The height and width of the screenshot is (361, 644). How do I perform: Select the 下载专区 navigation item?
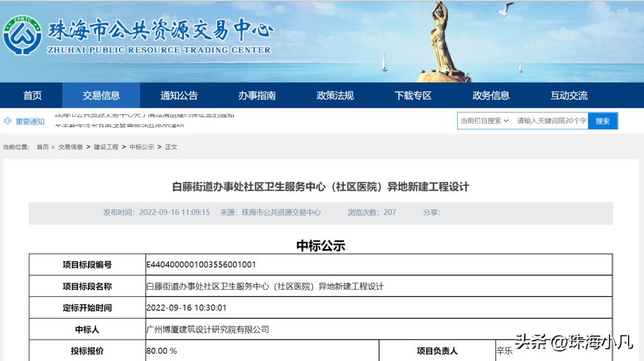coord(411,95)
